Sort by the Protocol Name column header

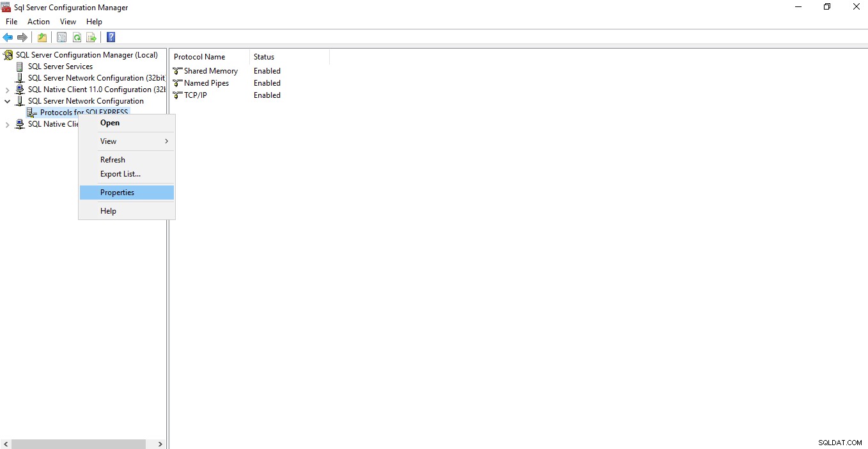pos(210,57)
